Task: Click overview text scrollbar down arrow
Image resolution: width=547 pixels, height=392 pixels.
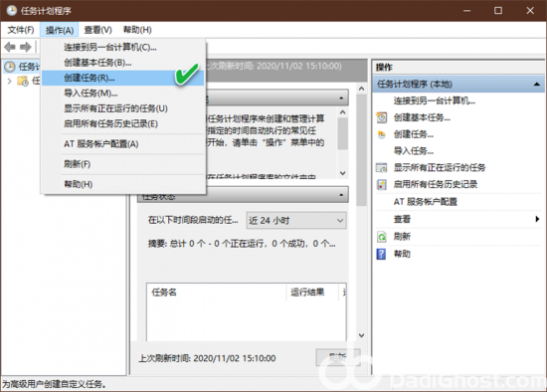Action: [x=342, y=173]
